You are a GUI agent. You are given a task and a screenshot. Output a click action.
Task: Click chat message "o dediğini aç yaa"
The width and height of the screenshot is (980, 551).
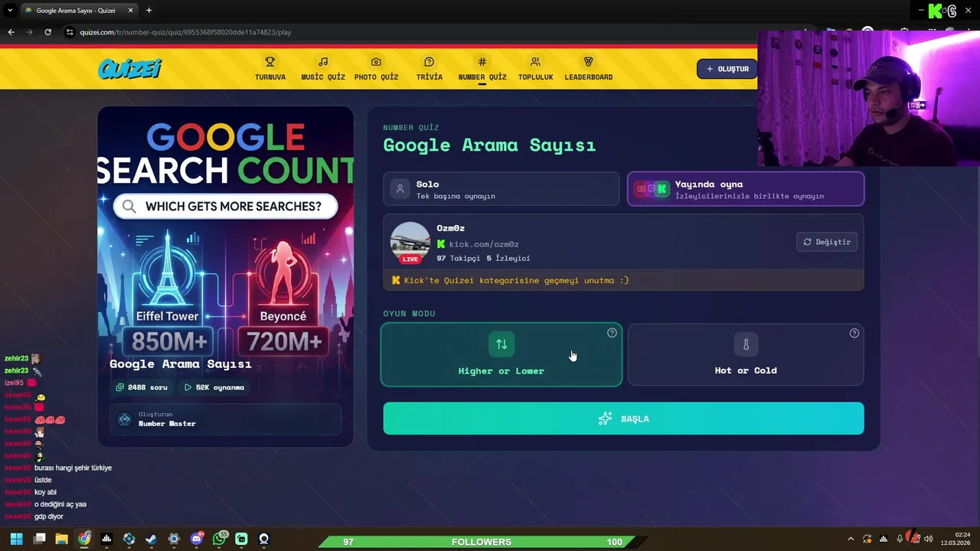pyautogui.click(x=60, y=504)
